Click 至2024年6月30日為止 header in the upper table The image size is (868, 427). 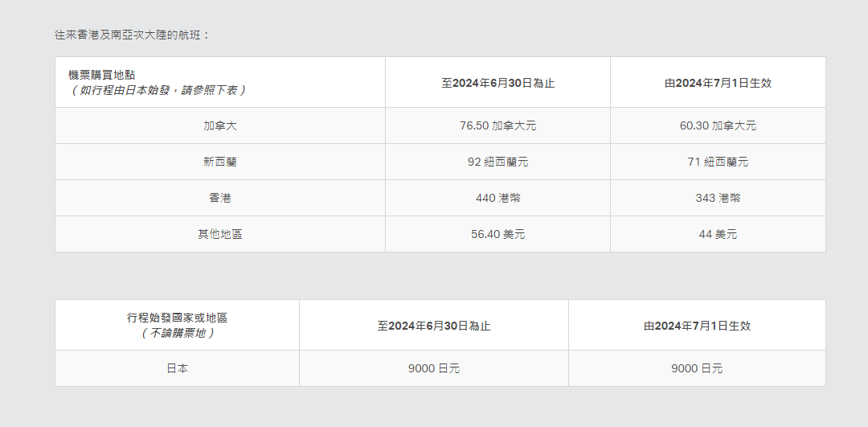point(497,83)
